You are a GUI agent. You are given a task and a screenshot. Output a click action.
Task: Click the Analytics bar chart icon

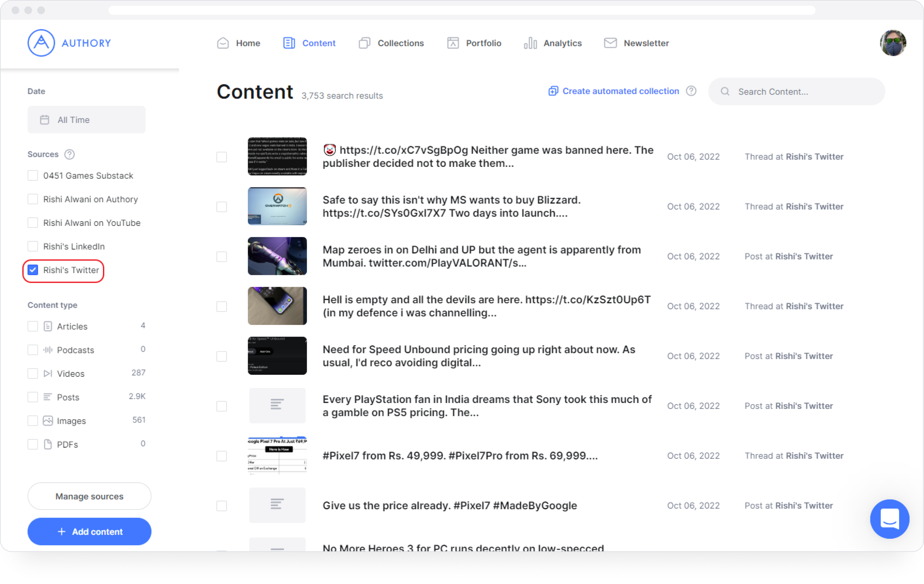tap(530, 43)
